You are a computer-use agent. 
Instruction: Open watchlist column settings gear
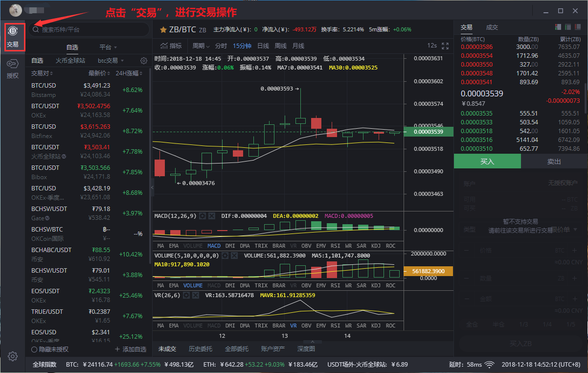[144, 61]
